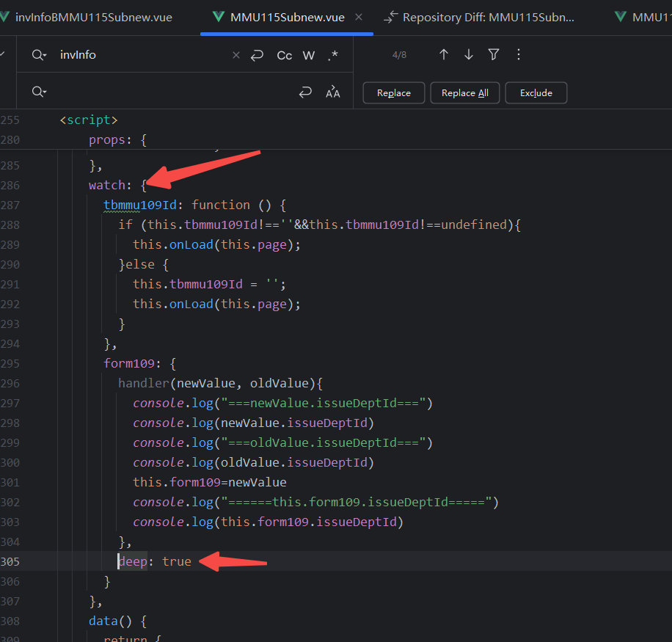Select the MMU115Subnew.vue tab
This screenshot has height=642, width=672.
pos(287,17)
